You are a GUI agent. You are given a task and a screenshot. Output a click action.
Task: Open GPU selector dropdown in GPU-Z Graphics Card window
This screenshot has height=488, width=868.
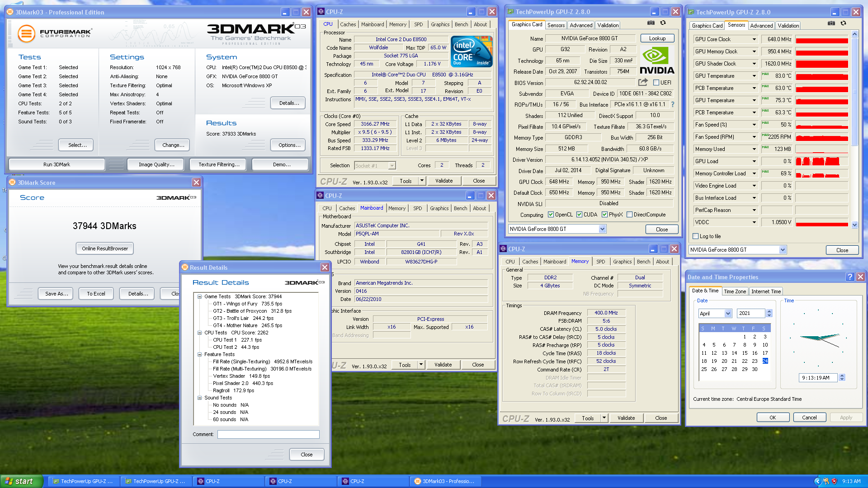click(602, 229)
